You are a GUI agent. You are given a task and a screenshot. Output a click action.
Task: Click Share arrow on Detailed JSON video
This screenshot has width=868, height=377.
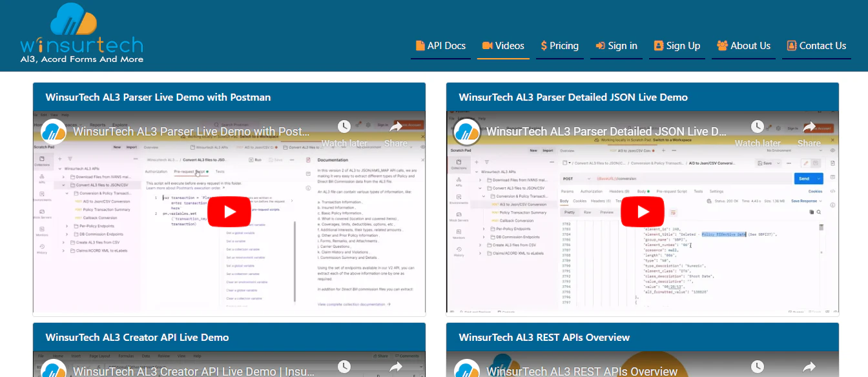pyautogui.click(x=809, y=128)
